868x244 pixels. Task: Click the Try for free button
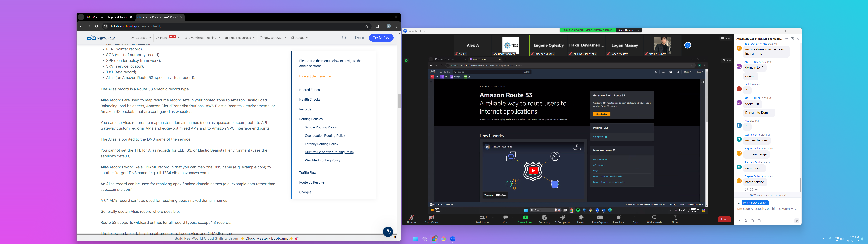point(381,38)
